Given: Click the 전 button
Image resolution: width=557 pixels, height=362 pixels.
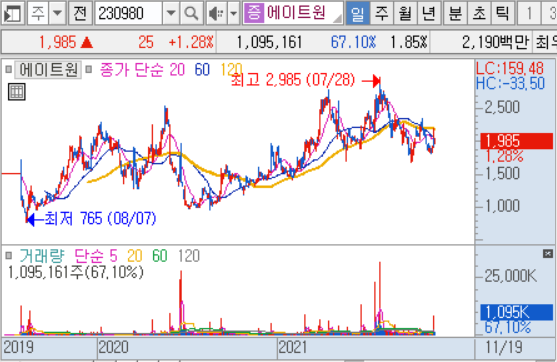Looking at the screenshot, I should (x=80, y=13).
